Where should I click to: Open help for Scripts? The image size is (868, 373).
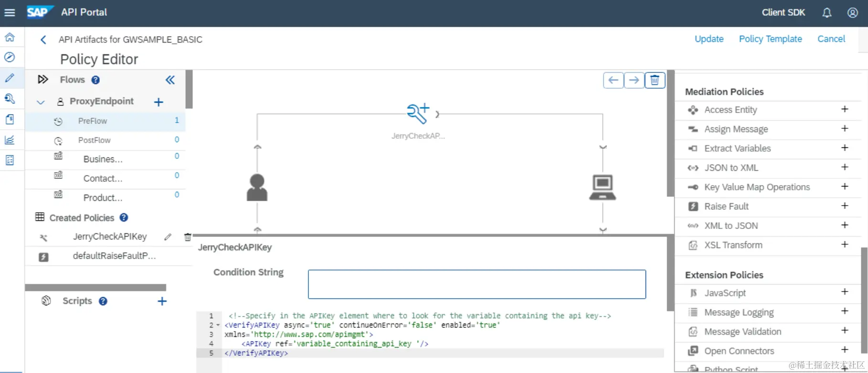(x=103, y=301)
